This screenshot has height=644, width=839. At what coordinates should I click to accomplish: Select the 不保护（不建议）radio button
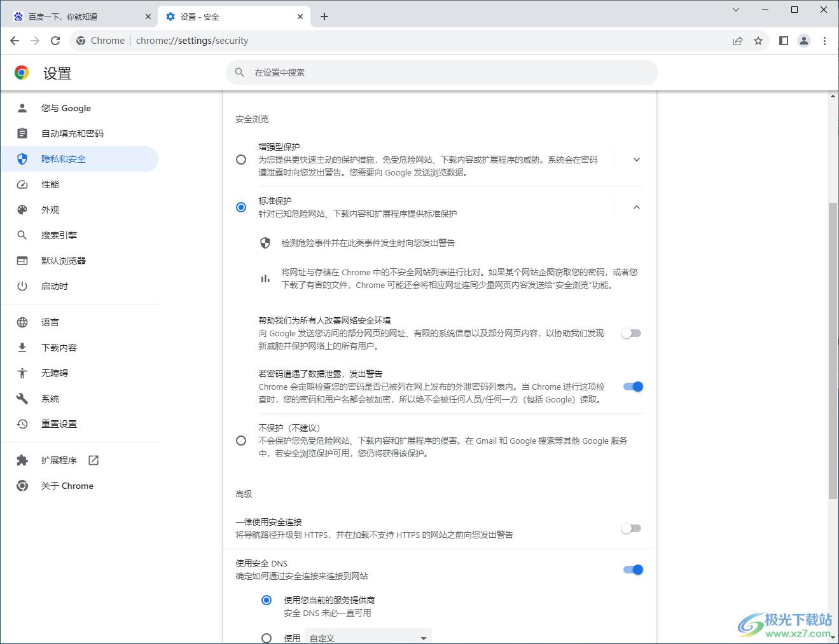click(241, 441)
